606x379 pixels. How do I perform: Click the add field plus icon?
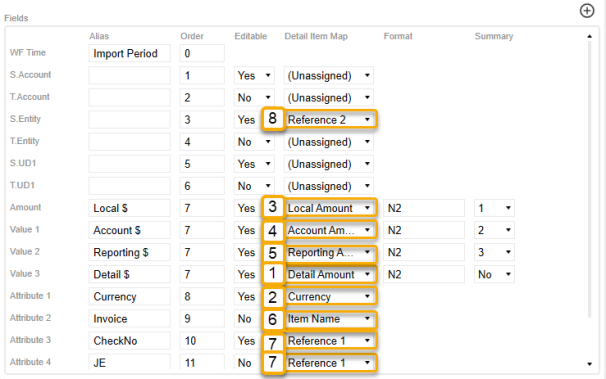click(587, 11)
